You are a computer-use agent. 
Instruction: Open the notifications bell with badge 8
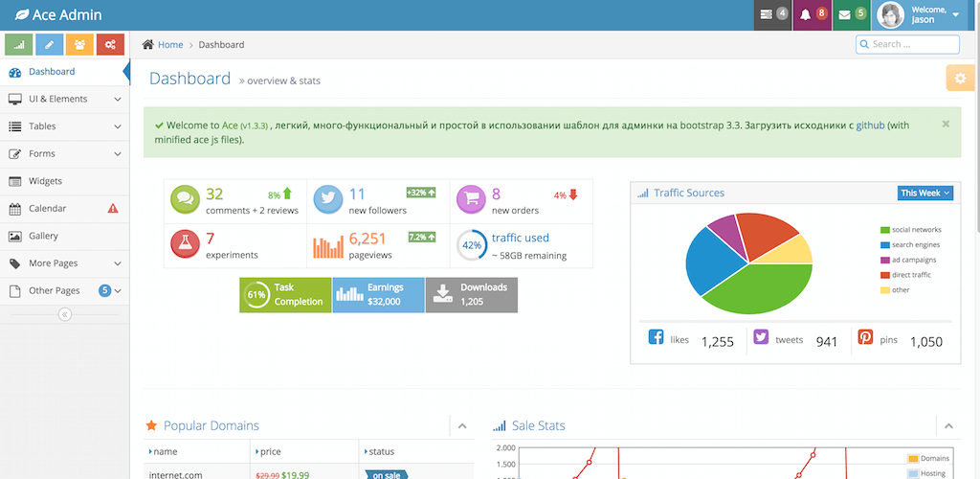click(813, 15)
